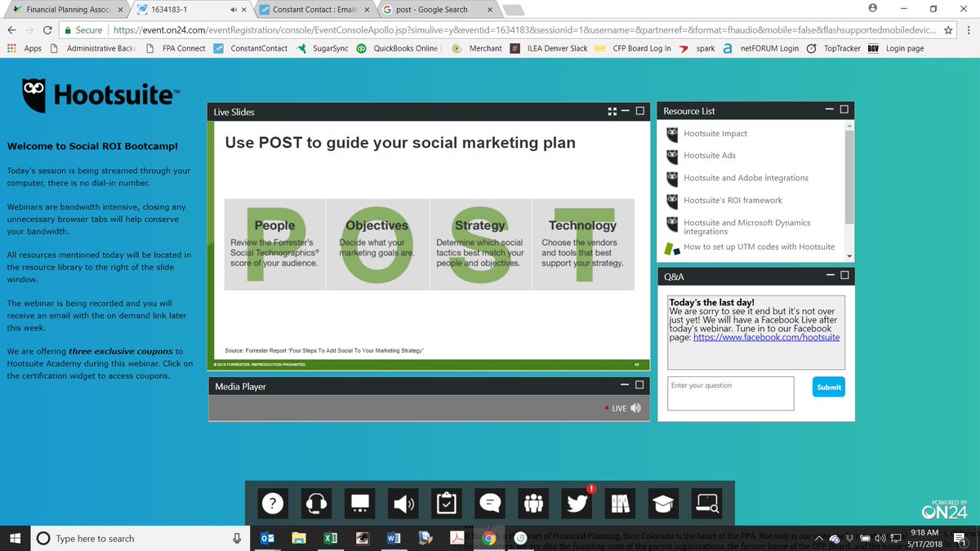This screenshot has width=980, height=551.
Task: Minimize the Resource List panel
Action: pos(829,110)
